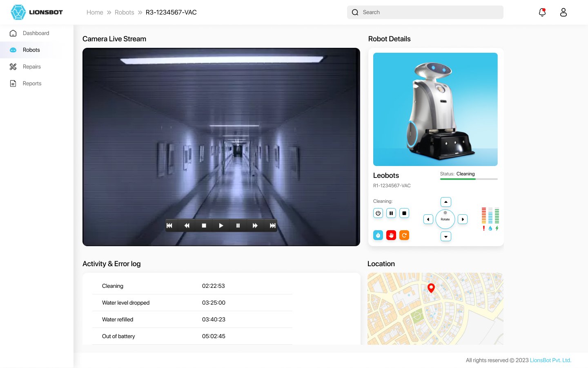
Task: Click the red exclamation alert level icon
Action: tap(484, 228)
